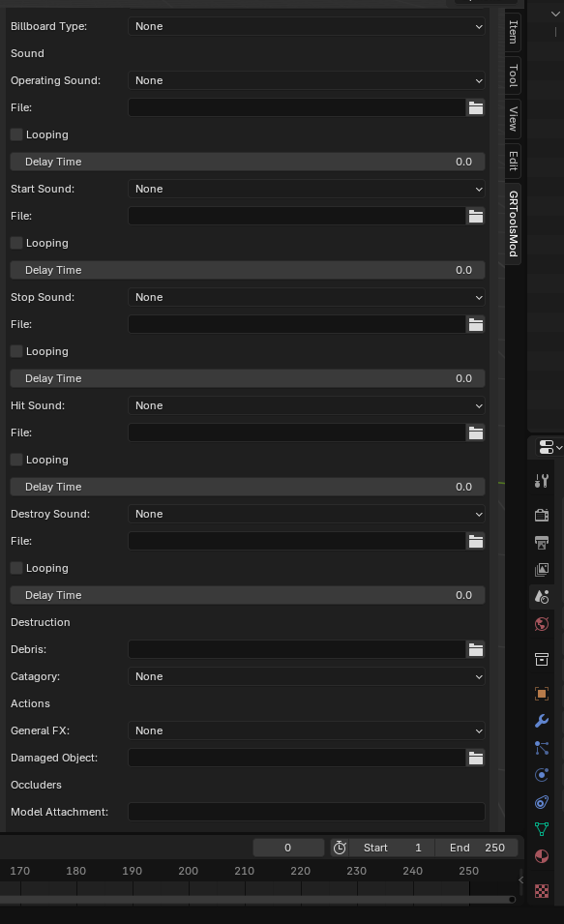Enable Looping under Destroy Sound
This screenshot has height=924, width=564.
pyautogui.click(x=16, y=568)
